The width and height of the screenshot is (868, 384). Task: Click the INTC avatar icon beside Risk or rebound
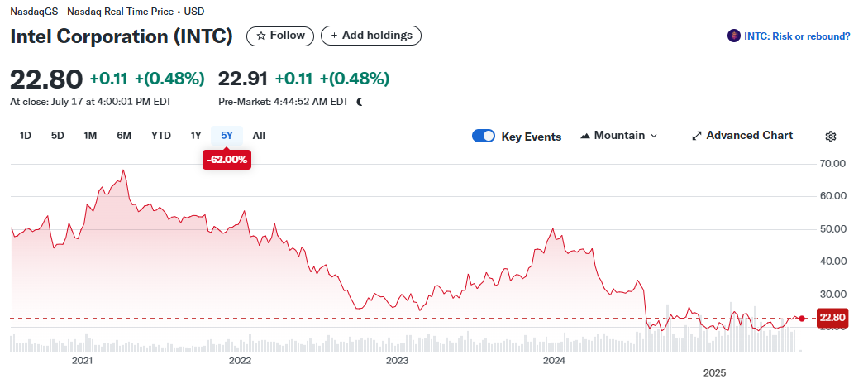[733, 36]
